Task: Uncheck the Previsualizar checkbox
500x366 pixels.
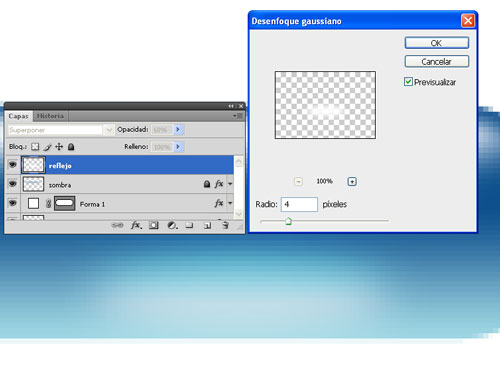Action: tap(408, 82)
